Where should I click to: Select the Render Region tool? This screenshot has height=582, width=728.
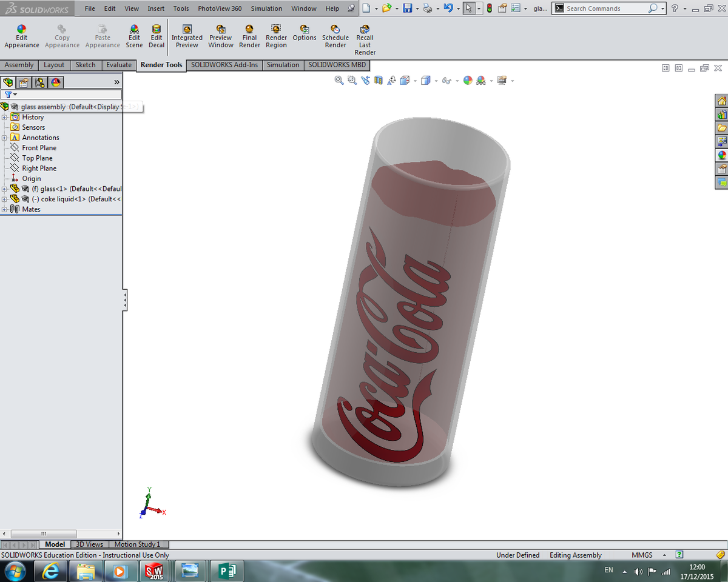click(276, 36)
